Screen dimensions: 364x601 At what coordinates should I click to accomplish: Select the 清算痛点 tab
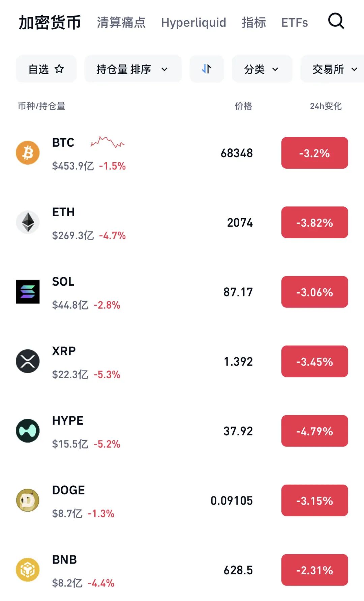click(121, 23)
